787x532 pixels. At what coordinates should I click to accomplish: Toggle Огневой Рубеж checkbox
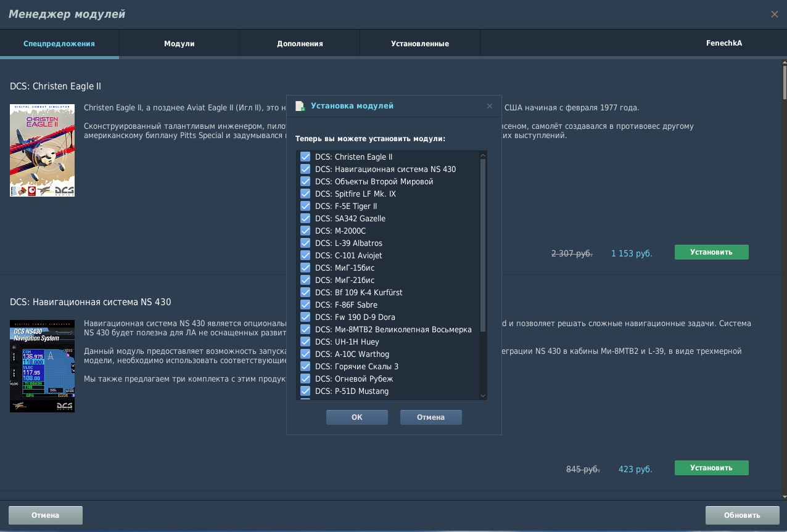[x=305, y=379]
